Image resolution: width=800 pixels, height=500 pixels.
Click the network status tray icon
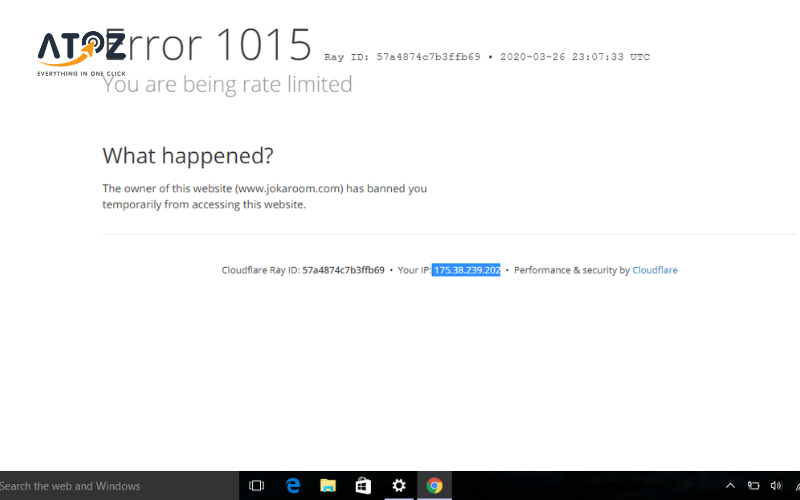click(753, 486)
